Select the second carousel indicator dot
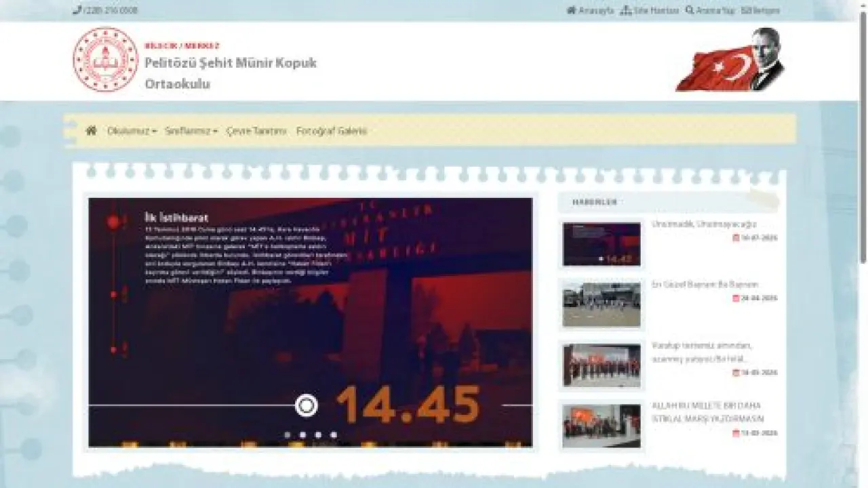 point(302,435)
